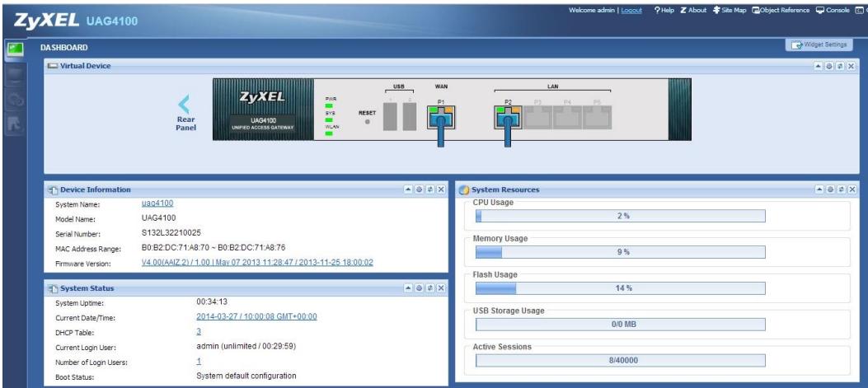This screenshot has height=388, width=868.
Task: Select Model Name value UAG4100
Action: pos(159,218)
